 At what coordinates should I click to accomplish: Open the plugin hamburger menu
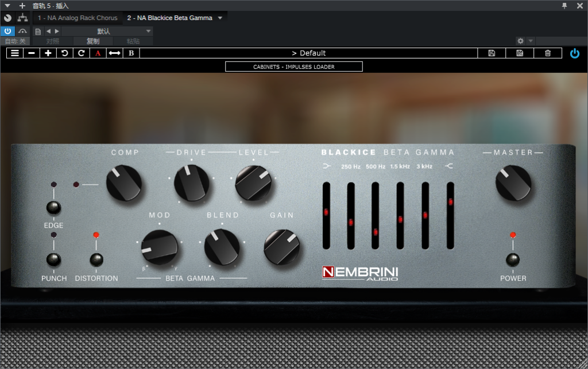[15, 53]
